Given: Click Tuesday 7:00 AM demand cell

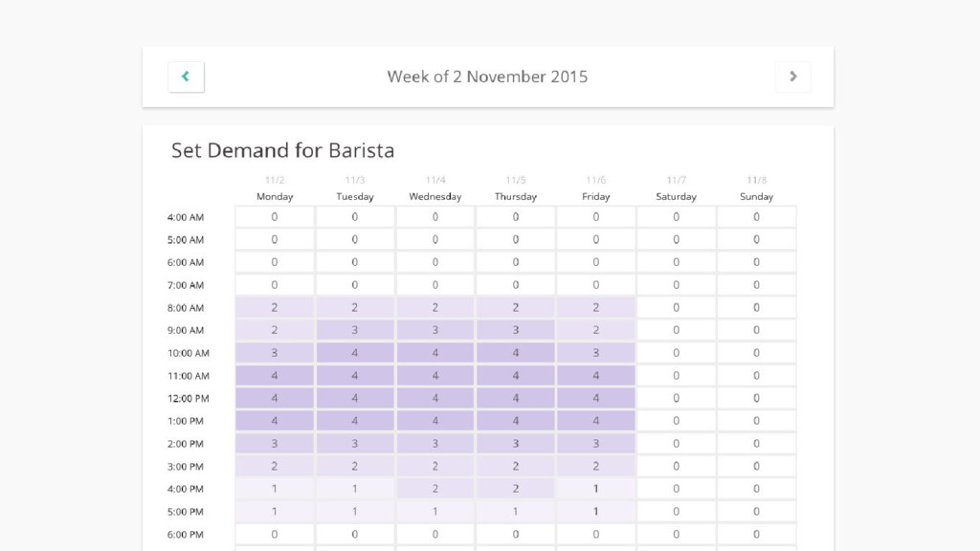Looking at the screenshot, I should tap(354, 285).
